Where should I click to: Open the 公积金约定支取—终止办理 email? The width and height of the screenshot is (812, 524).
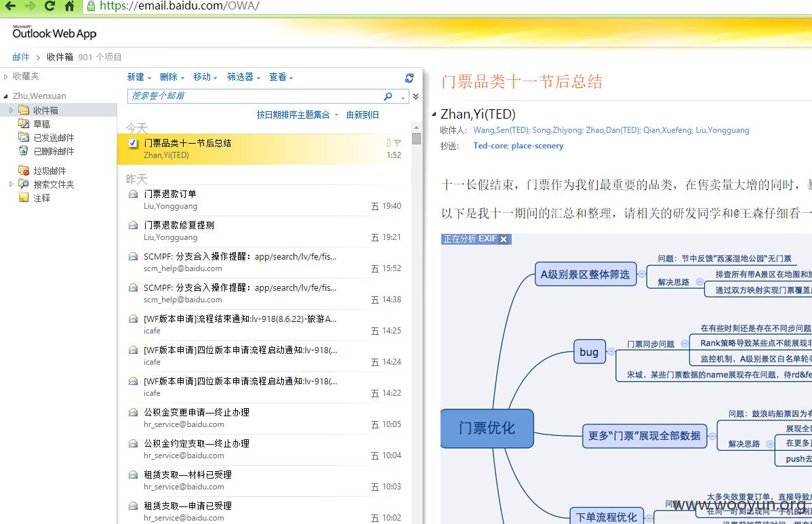coord(264,449)
